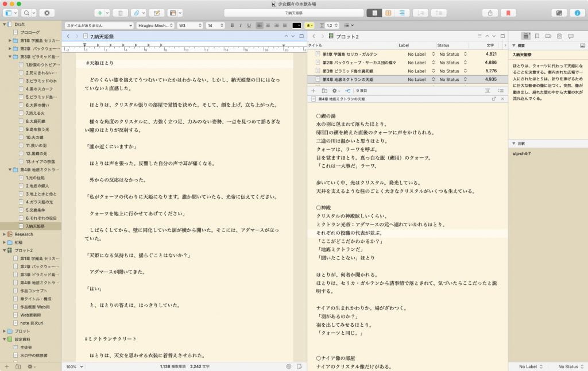
Task: Go back in 7.納天姫祭 editor history
Action: coord(68,36)
